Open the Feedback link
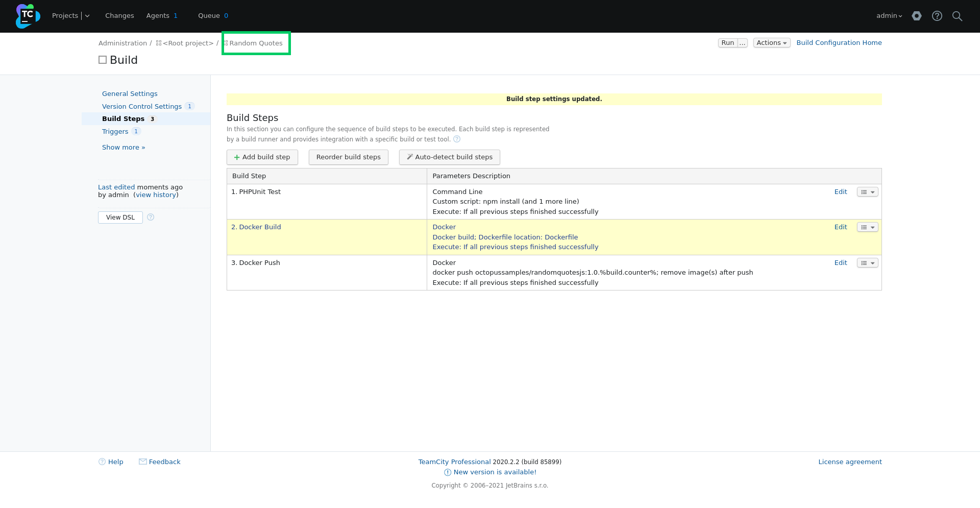Image resolution: width=980 pixels, height=508 pixels. 164,462
